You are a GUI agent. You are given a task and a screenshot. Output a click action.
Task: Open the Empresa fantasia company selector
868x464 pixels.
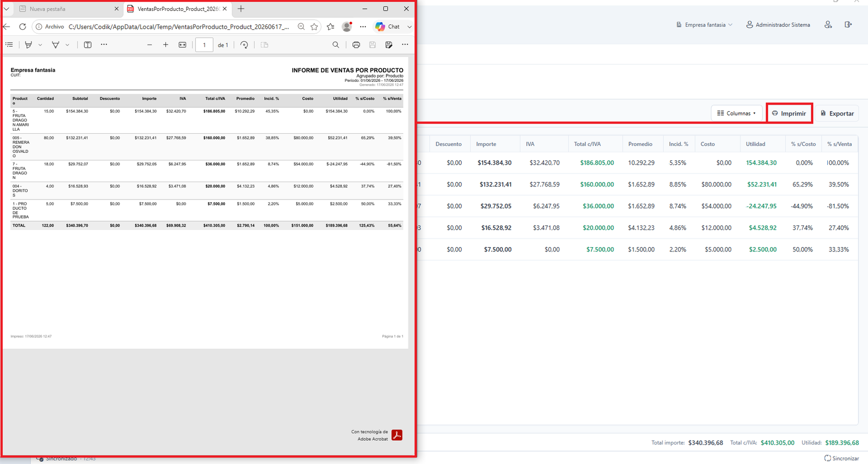[704, 25]
